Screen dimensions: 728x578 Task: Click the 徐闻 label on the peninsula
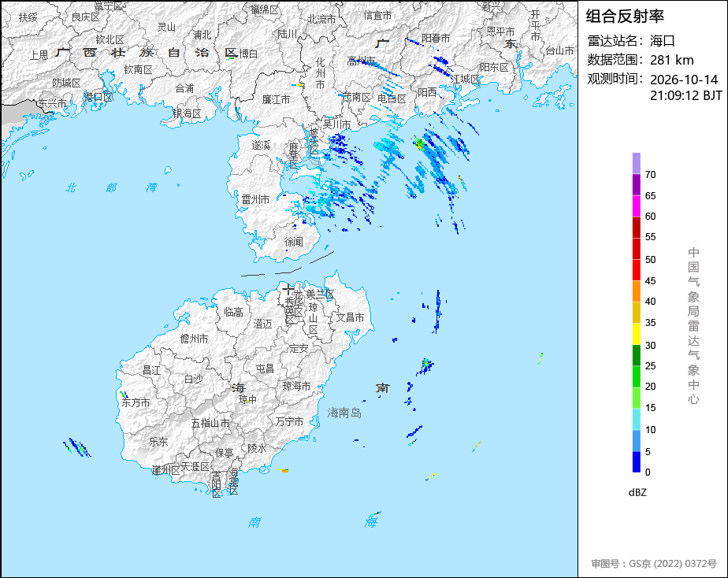coord(293,242)
